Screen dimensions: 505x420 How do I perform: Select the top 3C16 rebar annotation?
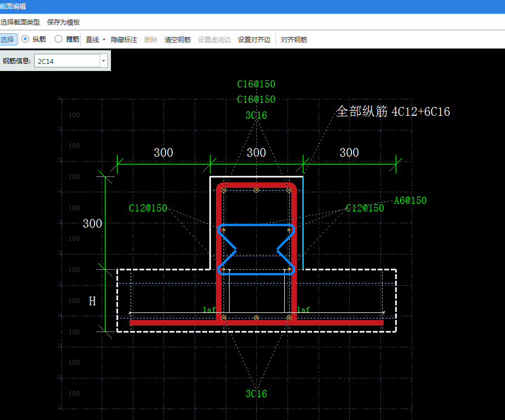256,115
